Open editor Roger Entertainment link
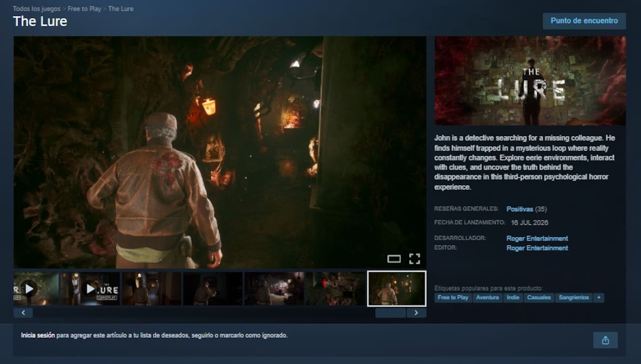Screen dimensions: 641x364 tap(537, 248)
